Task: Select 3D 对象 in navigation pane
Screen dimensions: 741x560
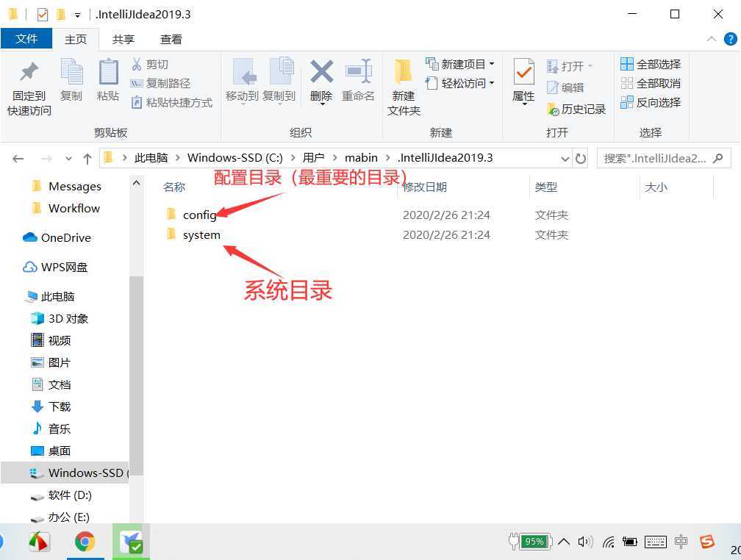Action: click(x=60, y=318)
